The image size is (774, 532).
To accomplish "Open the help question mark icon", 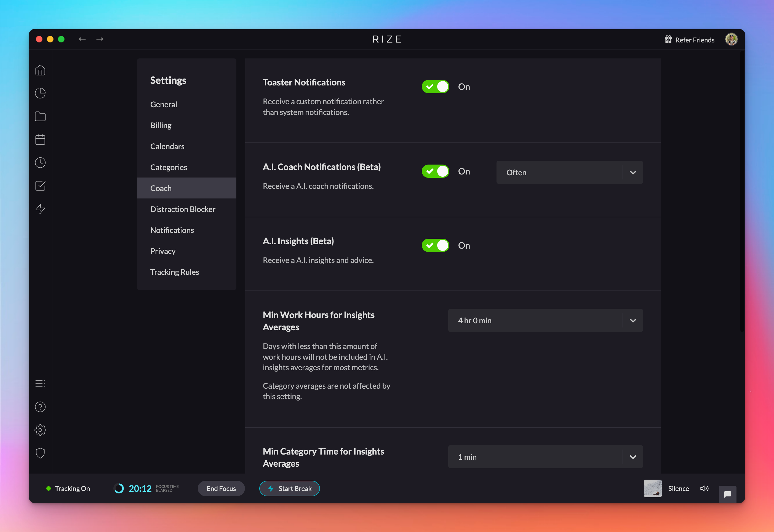I will click(x=40, y=407).
